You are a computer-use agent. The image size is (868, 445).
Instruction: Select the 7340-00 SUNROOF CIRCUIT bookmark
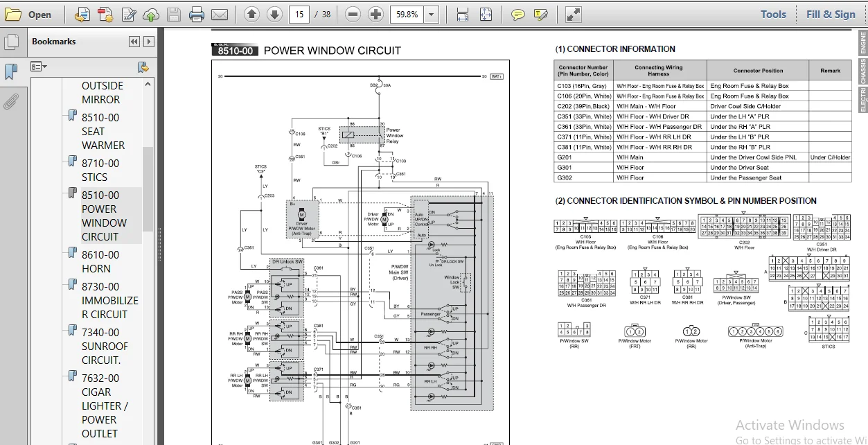click(105, 346)
